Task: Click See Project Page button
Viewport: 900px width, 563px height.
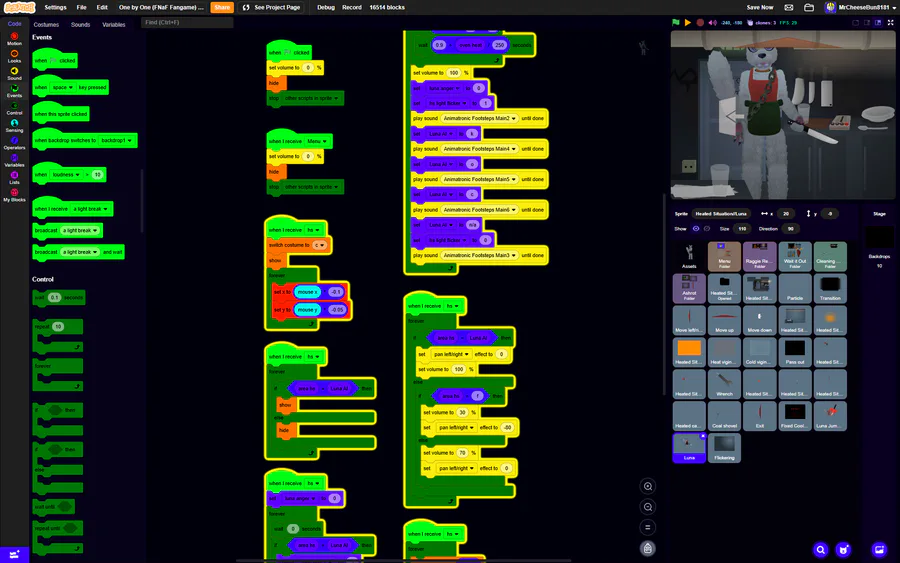Action: [x=271, y=7]
